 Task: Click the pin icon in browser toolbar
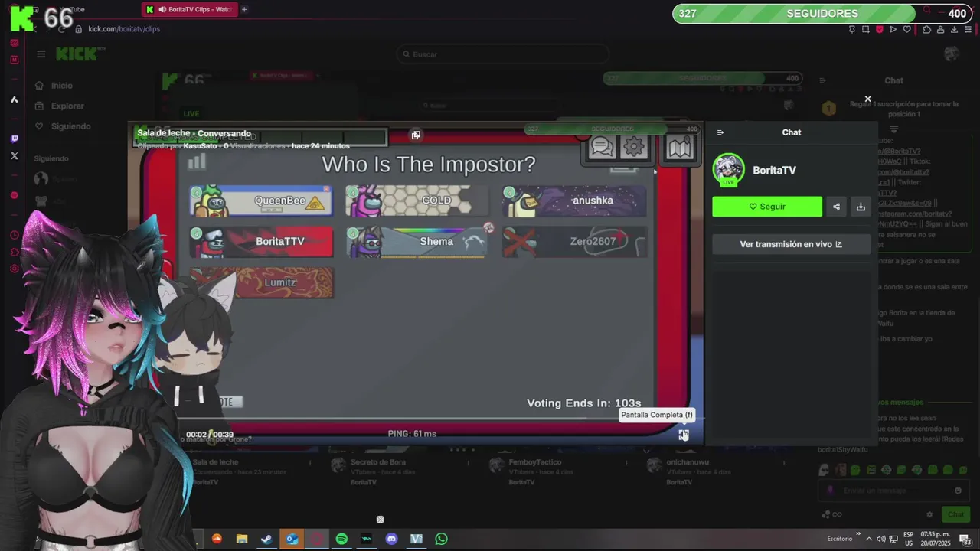click(x=852, y=29)
